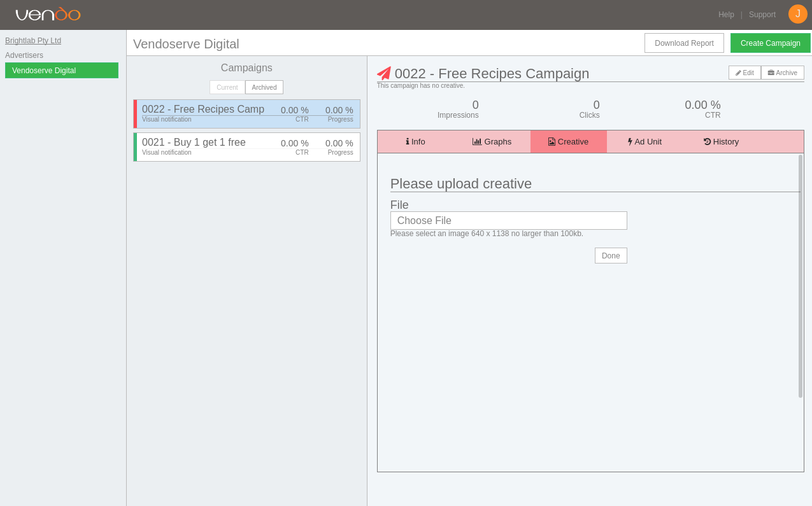Select 0022 - Free Recipes campaign row

[246, 114]
